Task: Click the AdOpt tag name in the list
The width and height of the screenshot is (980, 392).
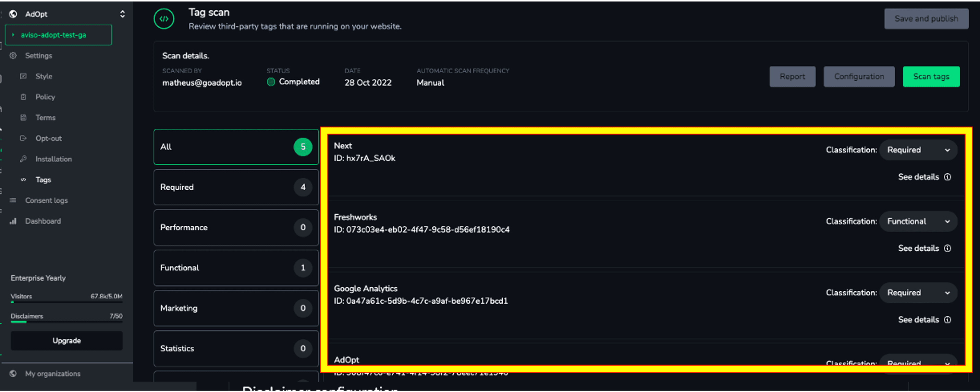Action: (346, 360)
